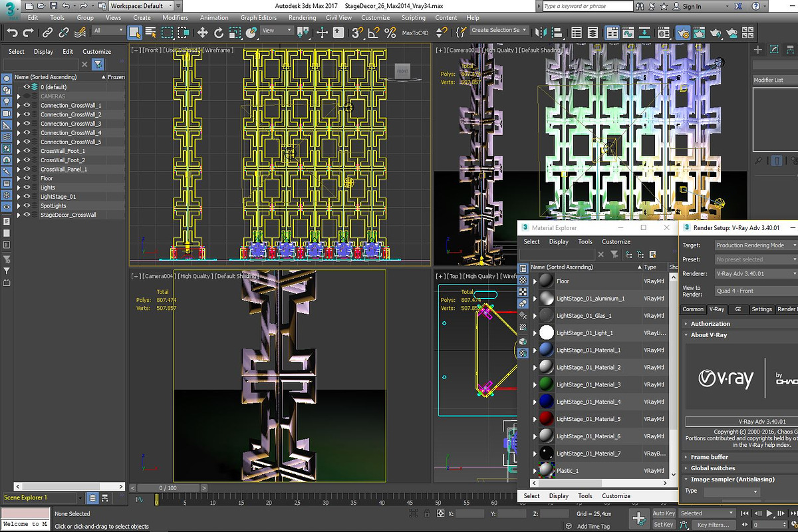Click the Set Key Mode large plus button
798x532 pixels.
[638, 519]
